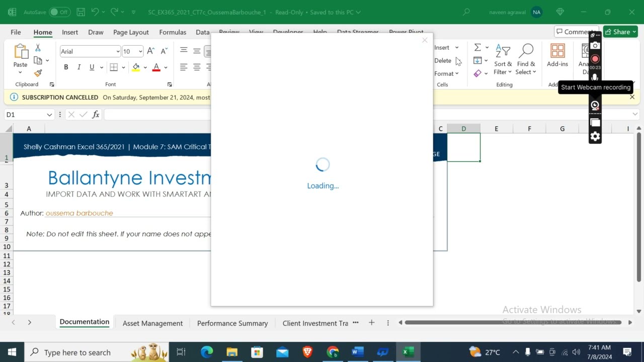Add a new sheet with plus icon
The height and width of the screenshot is (362, 644).
click(x=371, y=323)
